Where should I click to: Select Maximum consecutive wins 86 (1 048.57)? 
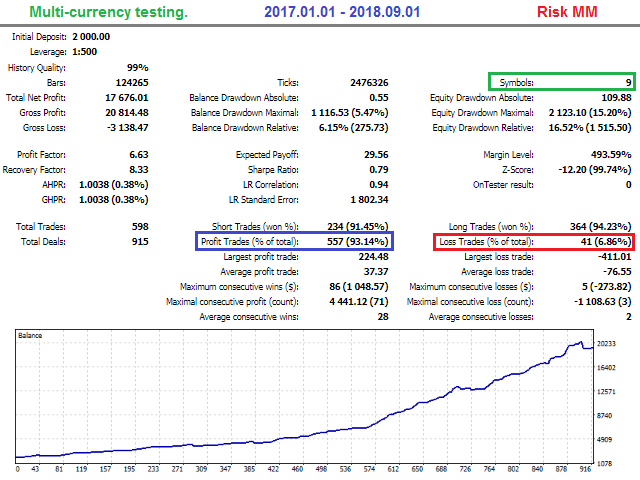pyautogui.click(x=359, y=287)
